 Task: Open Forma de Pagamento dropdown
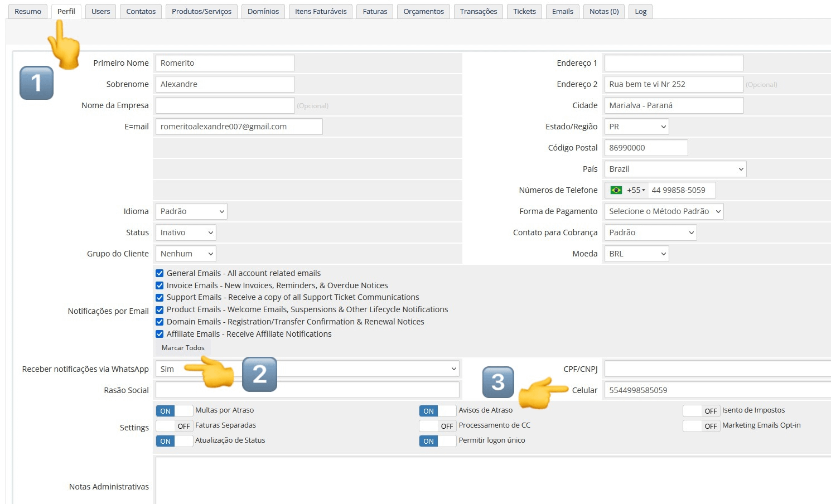[x=664, y=211]
